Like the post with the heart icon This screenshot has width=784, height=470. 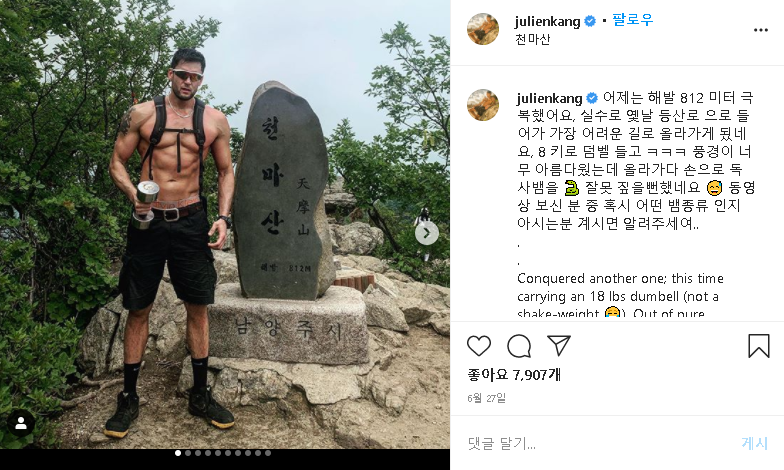(478, 346)
